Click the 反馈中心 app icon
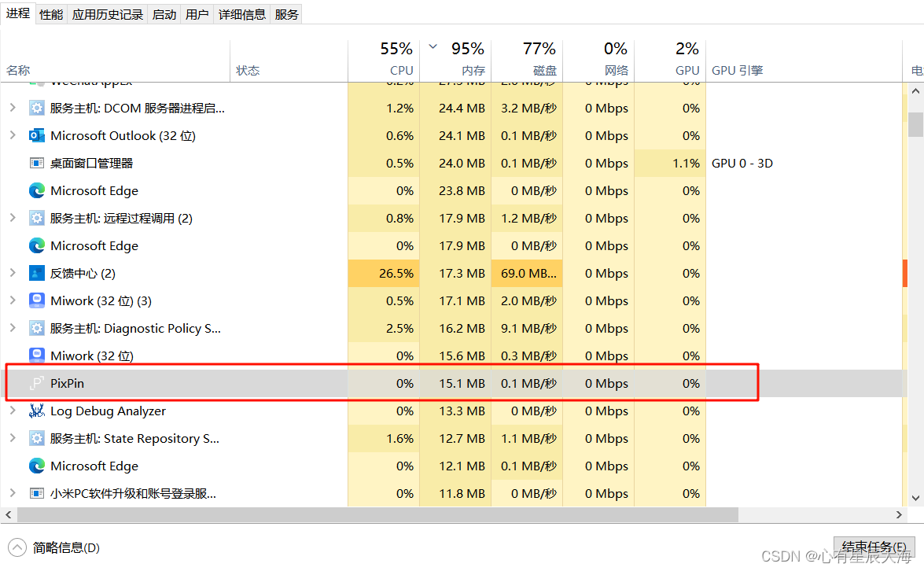This screenshot has height=571, width=924. [x=36, y=274]
